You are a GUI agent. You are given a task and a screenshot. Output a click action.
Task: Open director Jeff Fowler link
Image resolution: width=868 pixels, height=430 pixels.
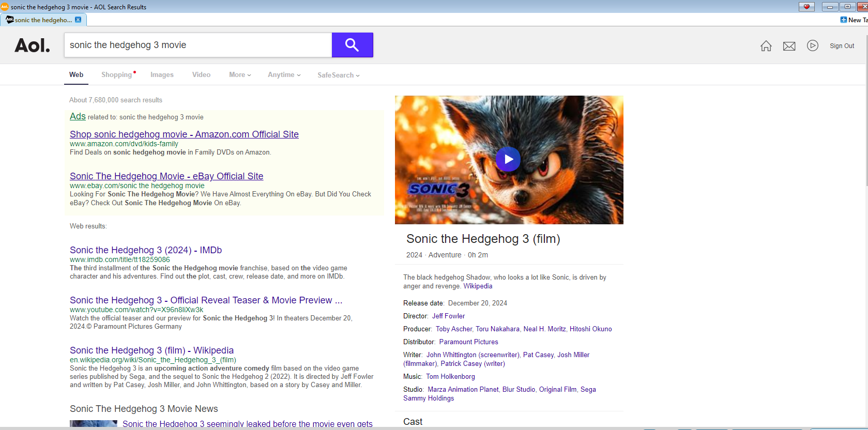click(x=448, y=316)
